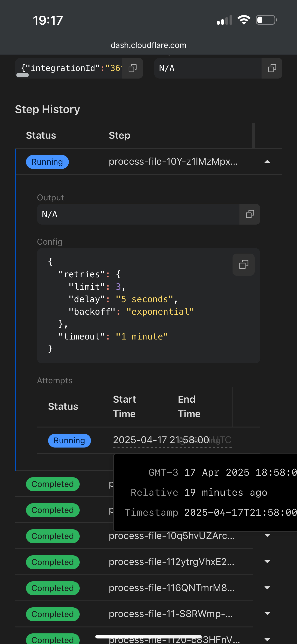The width and height of the screenshot is (297, 644).
Task: Expand the process-file-116QNTmrM8 step
Action: (267, 588)
